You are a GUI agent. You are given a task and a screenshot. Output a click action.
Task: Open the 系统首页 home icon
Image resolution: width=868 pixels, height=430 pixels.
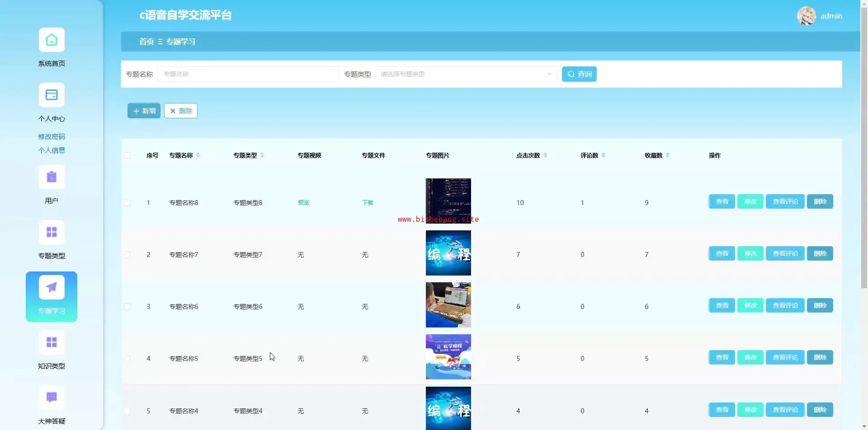click(x=52, y=40)
